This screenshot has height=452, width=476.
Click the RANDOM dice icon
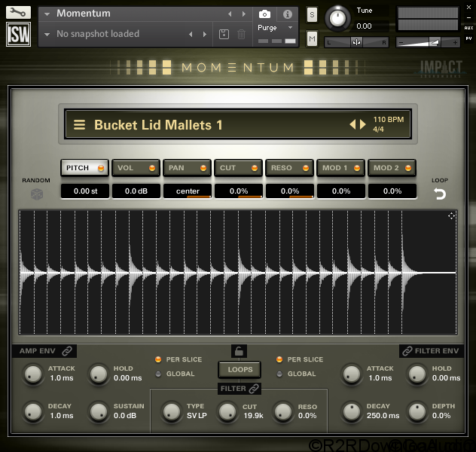click(37, 194)
